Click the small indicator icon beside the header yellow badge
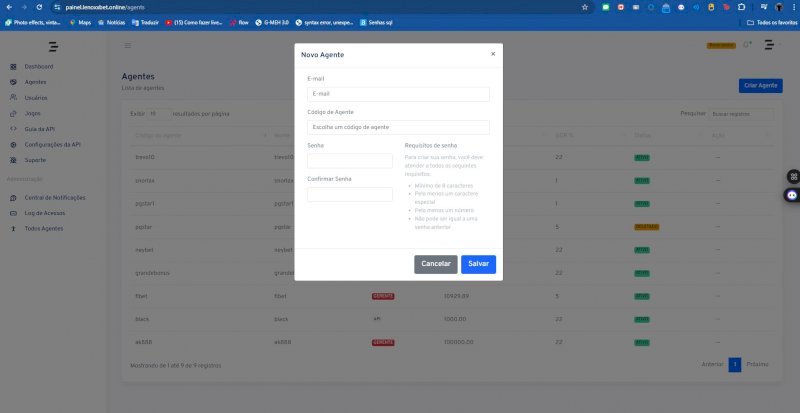This screenshot has width=800, height=413. 747,45
